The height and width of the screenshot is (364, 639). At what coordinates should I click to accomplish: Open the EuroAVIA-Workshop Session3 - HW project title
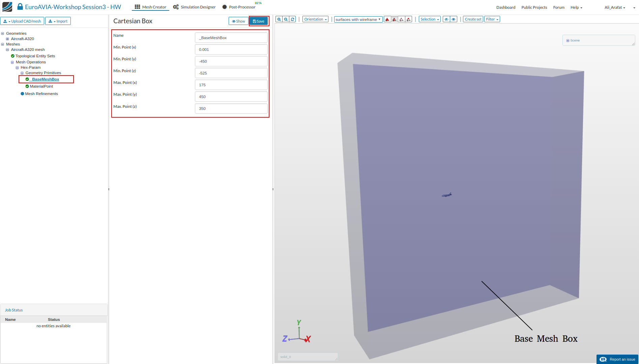tap(73, 7)
